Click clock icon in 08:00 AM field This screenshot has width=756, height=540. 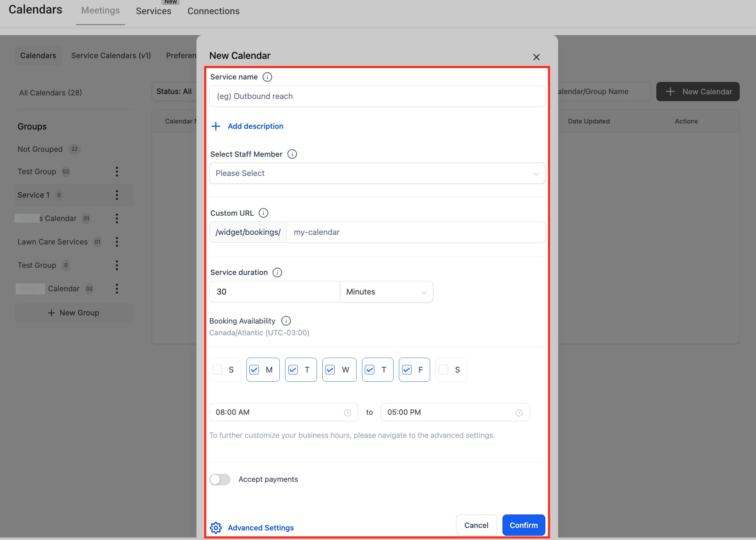pos(347,413)
